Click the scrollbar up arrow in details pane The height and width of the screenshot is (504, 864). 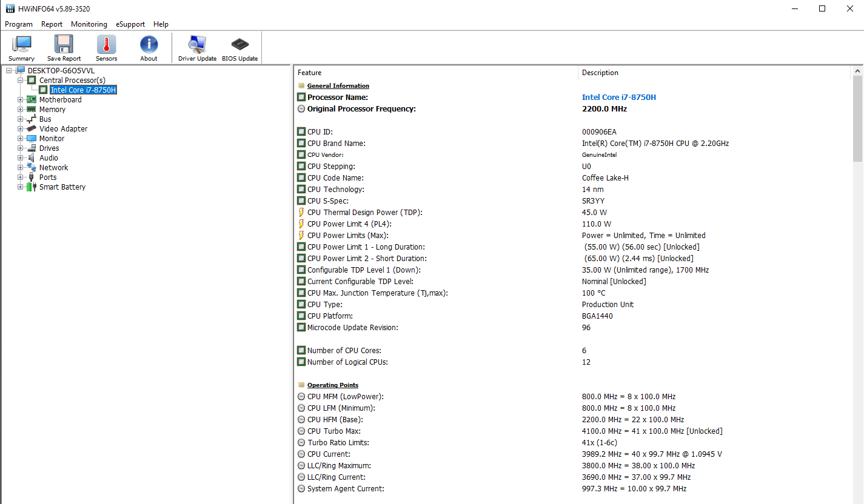click(858, 71)
